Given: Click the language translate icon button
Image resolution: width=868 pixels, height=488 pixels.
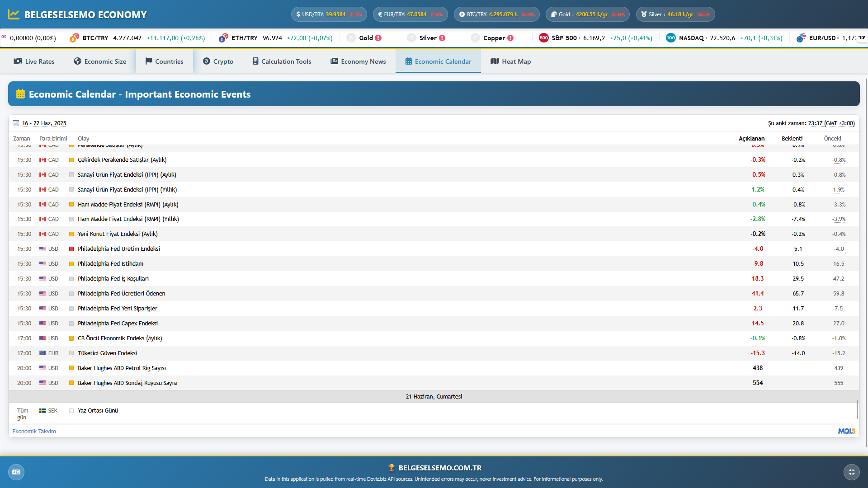Looking at the screenshot, I should [x=16, y=472].
